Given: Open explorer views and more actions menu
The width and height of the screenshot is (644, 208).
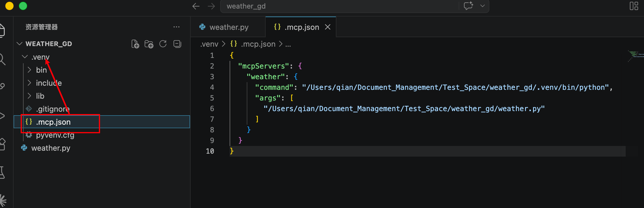Looking at the screenshot, I should (176, 27).
